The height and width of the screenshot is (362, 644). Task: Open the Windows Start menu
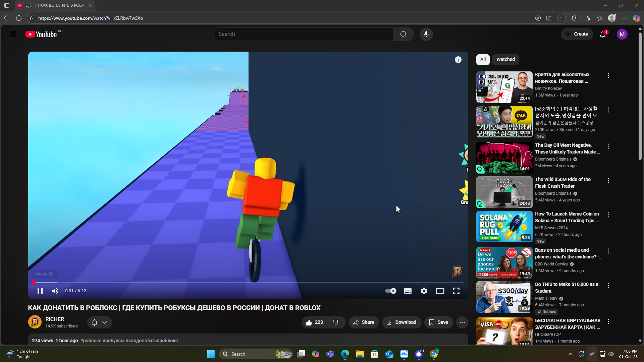point(211,354)
